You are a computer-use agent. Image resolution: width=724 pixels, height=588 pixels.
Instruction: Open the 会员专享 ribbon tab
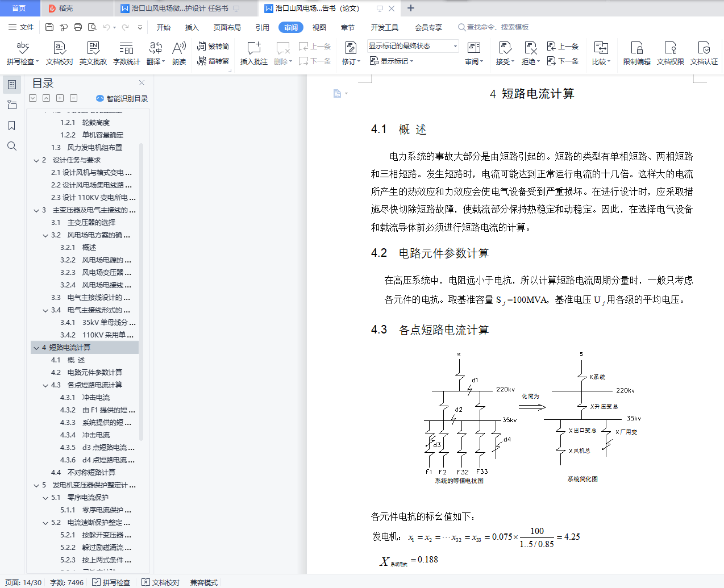[x=428, y=27]
